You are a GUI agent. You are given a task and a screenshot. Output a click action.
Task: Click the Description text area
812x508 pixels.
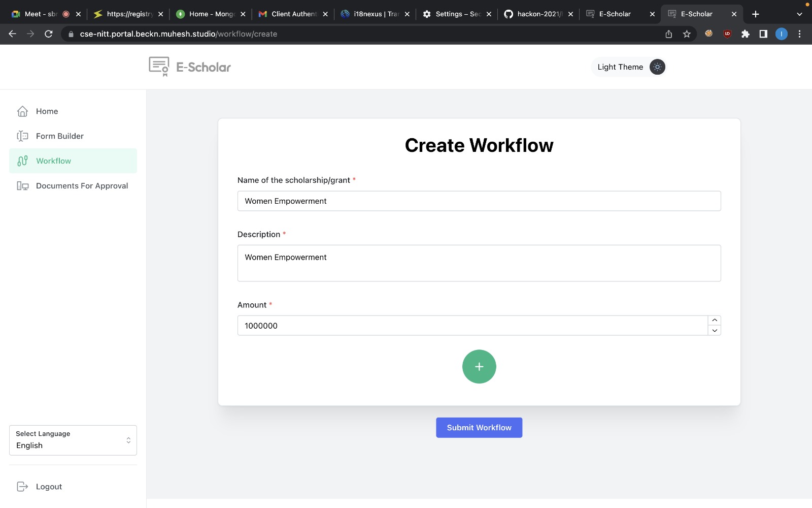coord(479,263)
